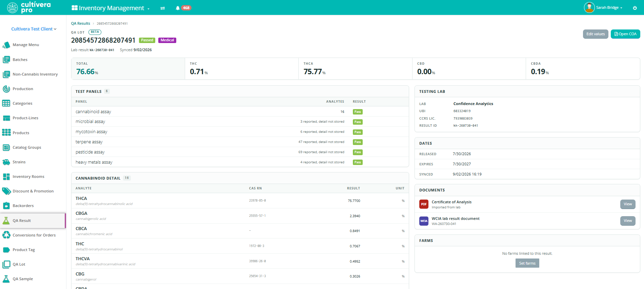Click the Set farms button
Image resolution: width=644 pixels, height=289 pixels.
tap(527, 263)
